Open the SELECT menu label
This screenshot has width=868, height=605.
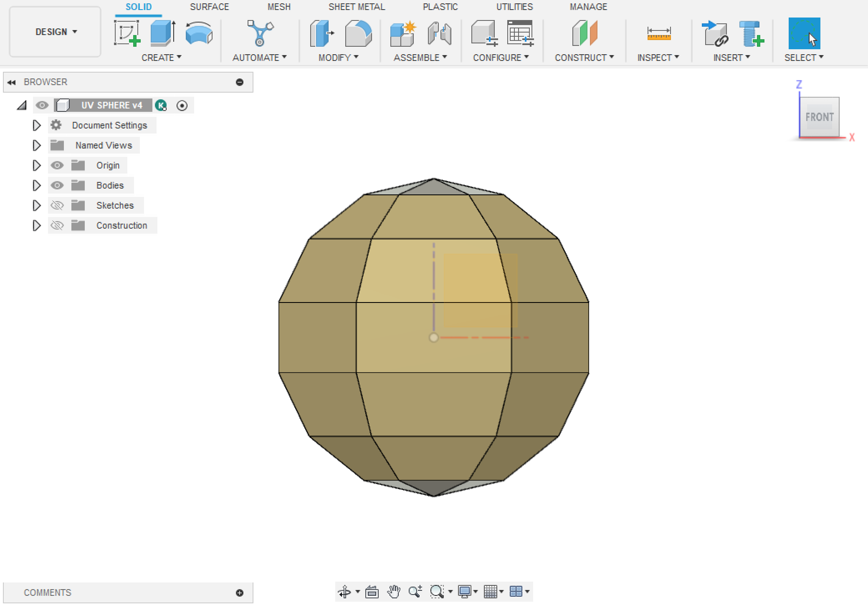tap(804, 58)
